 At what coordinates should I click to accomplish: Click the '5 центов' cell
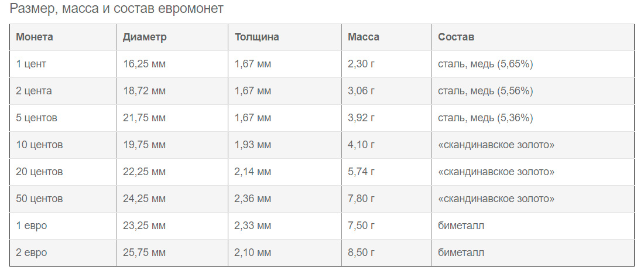click(37, 118)
